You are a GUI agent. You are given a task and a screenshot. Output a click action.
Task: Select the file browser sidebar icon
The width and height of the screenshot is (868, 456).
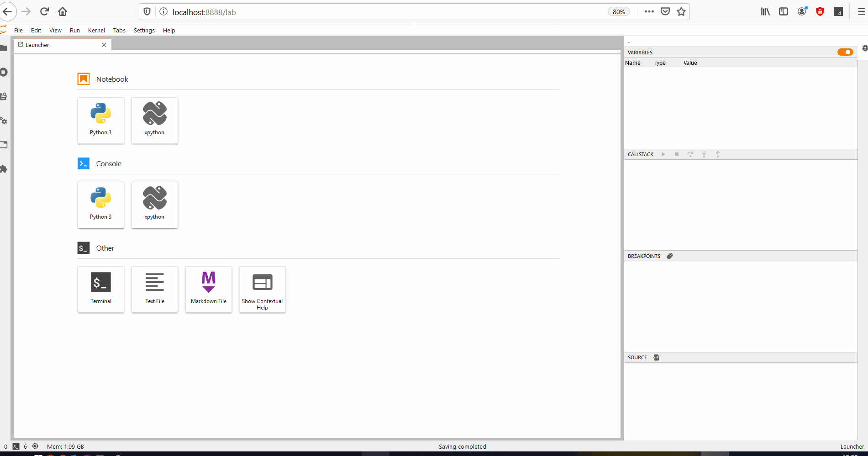(4, 47)
